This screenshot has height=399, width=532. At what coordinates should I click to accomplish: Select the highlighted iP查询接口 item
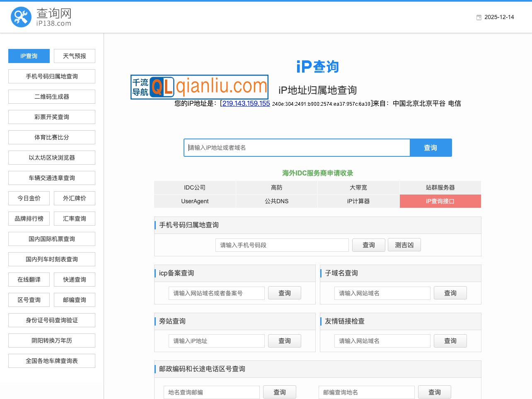[x=440, y=201]
